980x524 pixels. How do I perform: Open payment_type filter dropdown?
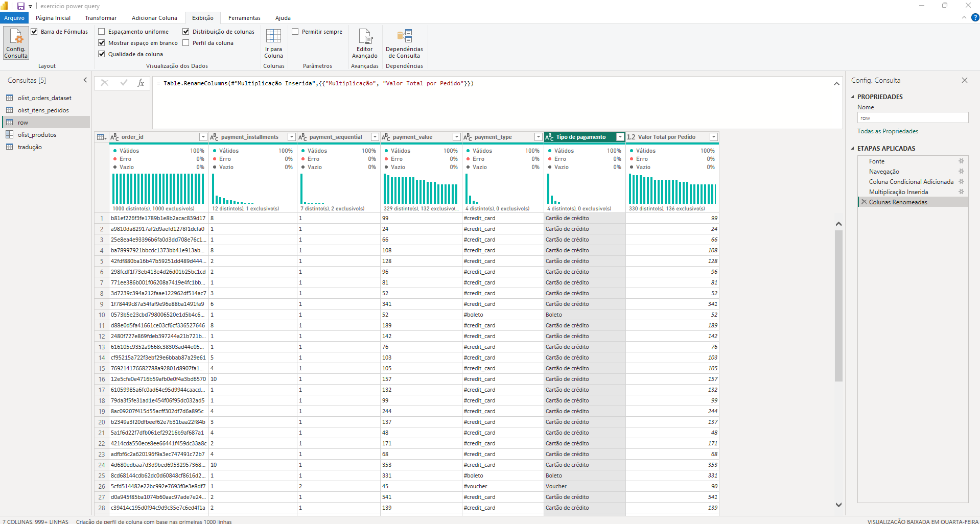click(x=538, y=137)
